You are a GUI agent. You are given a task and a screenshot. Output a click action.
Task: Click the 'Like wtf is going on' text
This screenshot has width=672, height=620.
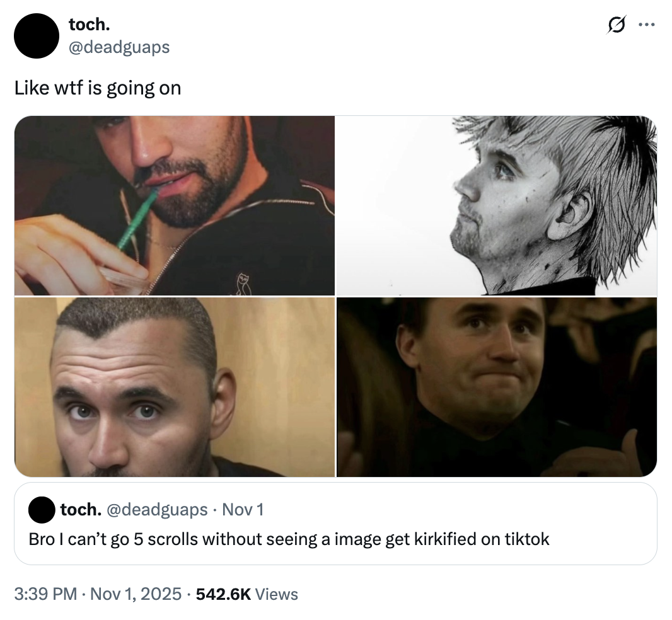tap(98, 88)
